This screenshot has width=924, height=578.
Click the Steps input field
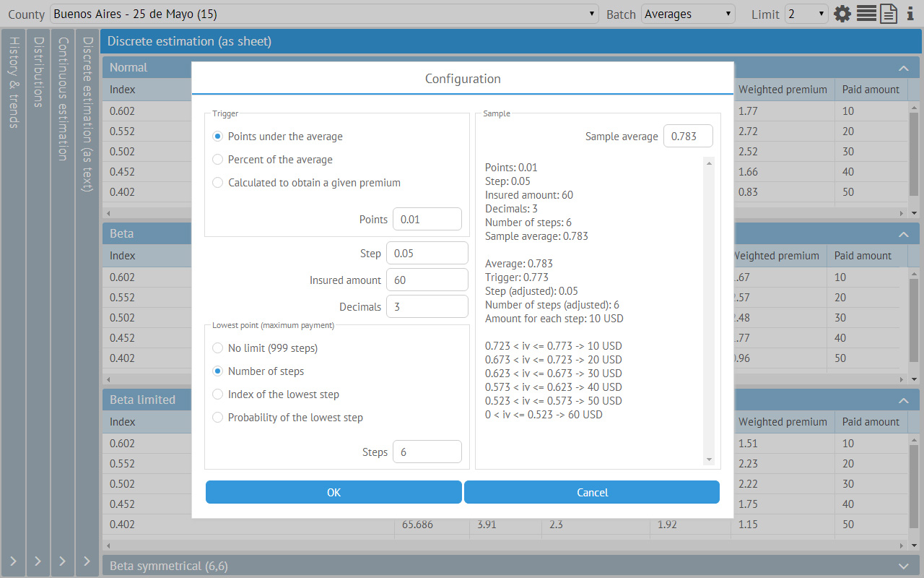coord(427,452)
